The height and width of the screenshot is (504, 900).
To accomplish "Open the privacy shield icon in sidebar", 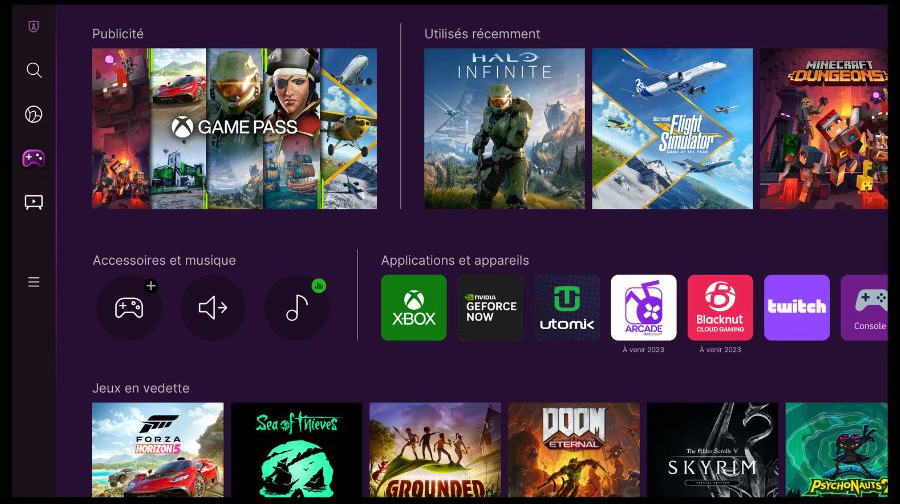I will click(x=34, y=26).
